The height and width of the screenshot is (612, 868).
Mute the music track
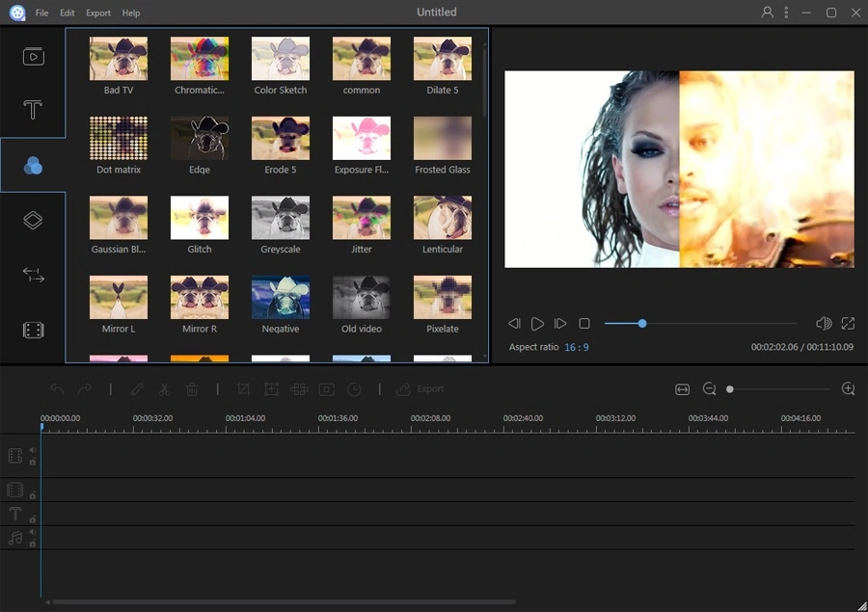click(32, 532)
